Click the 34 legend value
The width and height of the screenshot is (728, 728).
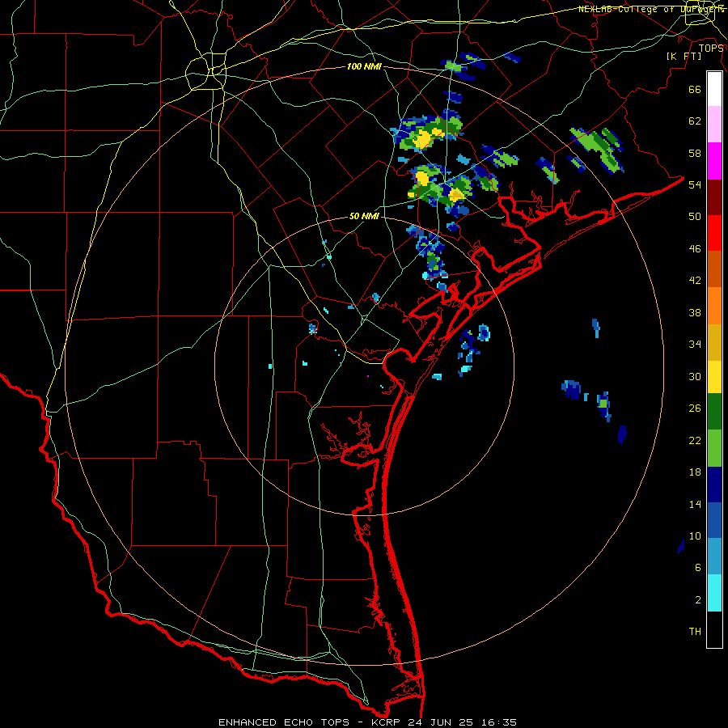pos(695,345)
